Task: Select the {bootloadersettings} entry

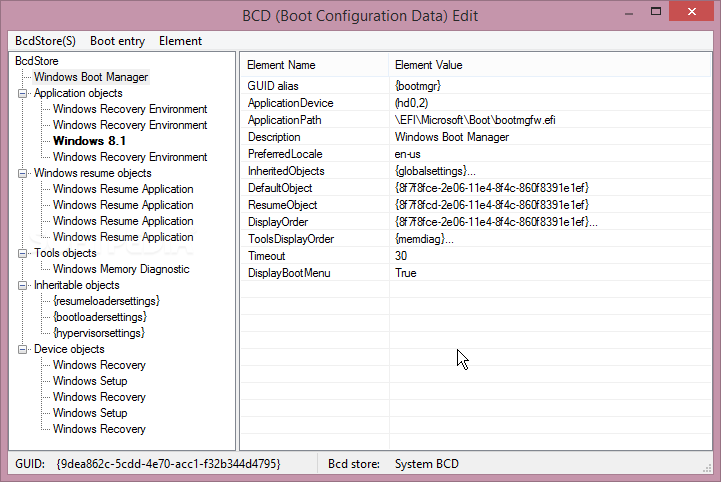Action: tap(100, 317)
